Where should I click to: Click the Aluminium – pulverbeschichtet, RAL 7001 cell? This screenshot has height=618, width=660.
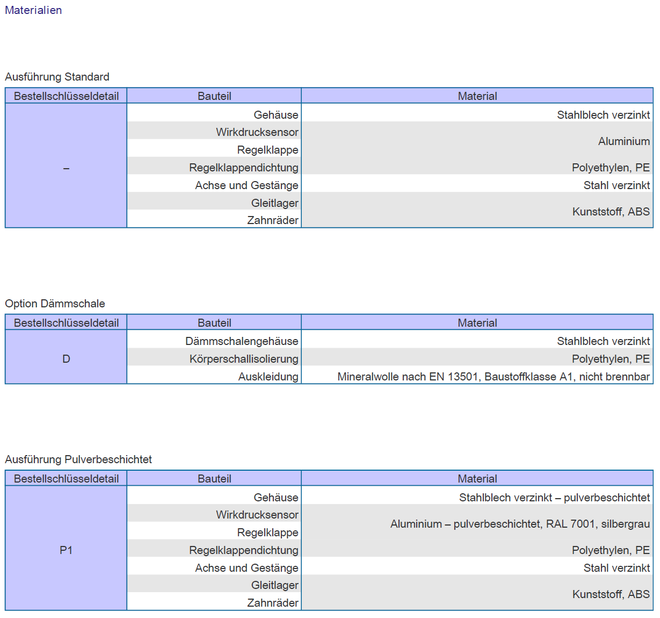click(x=520, y=523)
